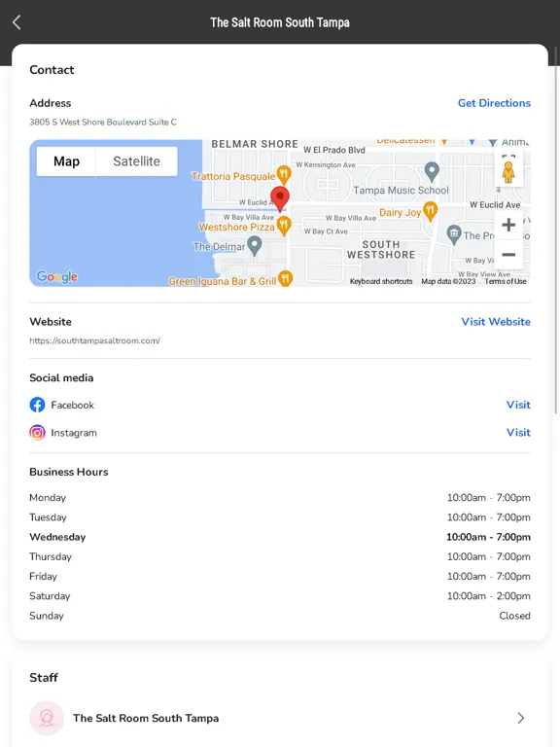Visit the Instagram page link
Viewport: 560px width, 747px height.
pos(518,432)
